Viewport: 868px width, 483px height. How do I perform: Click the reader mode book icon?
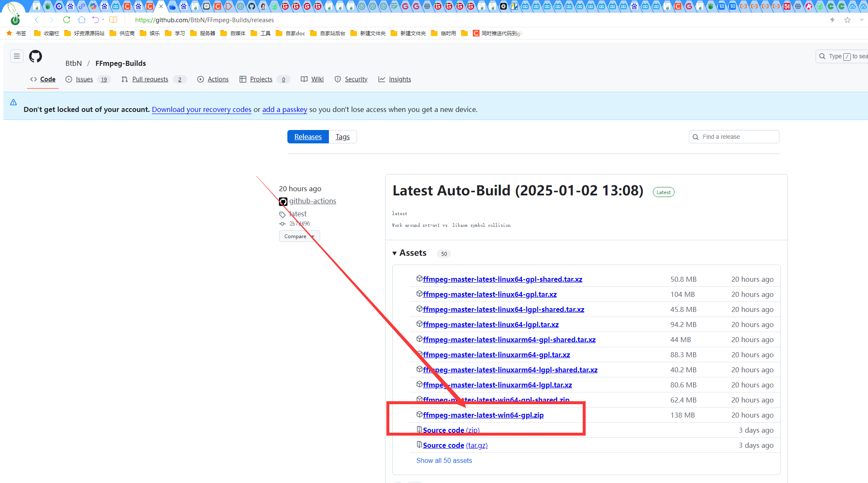tap(113, 20)
